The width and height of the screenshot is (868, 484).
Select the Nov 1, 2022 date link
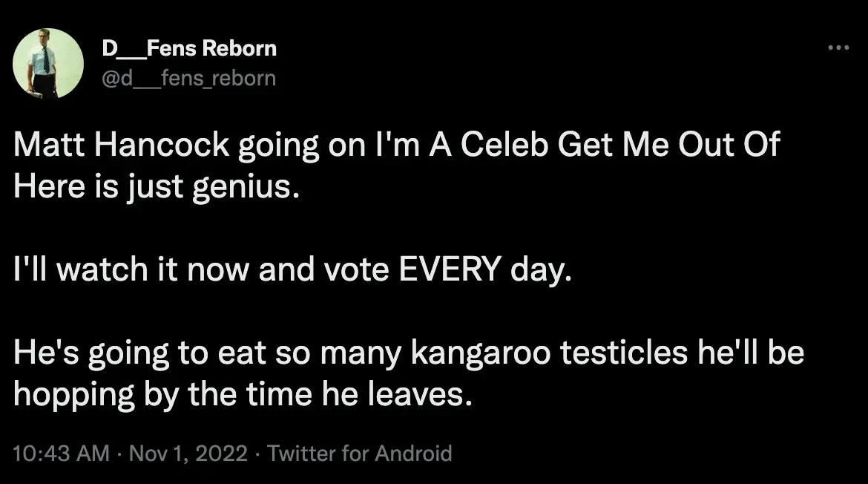(x=187, y=453)
